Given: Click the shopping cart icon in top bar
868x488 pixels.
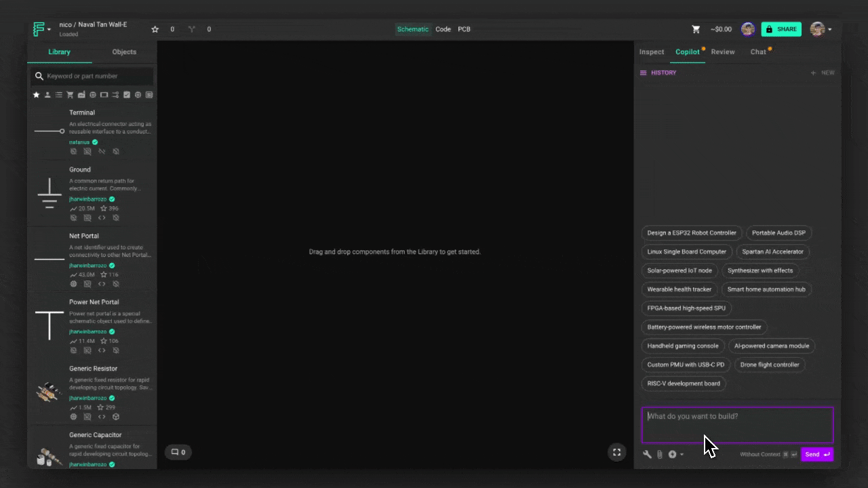Looking at the screenshot, I should tap(696, 29).
